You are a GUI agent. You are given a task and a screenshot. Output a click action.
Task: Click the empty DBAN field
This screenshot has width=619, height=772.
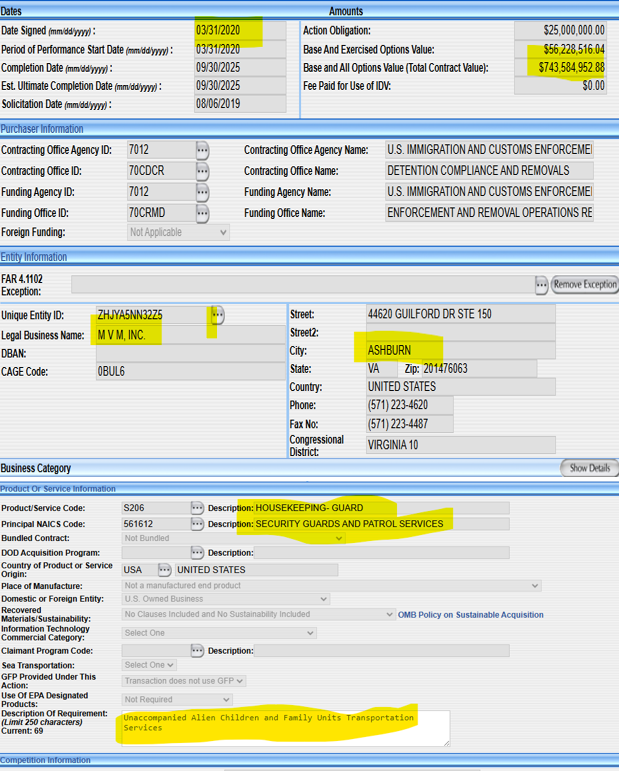(x=191, y=354)
